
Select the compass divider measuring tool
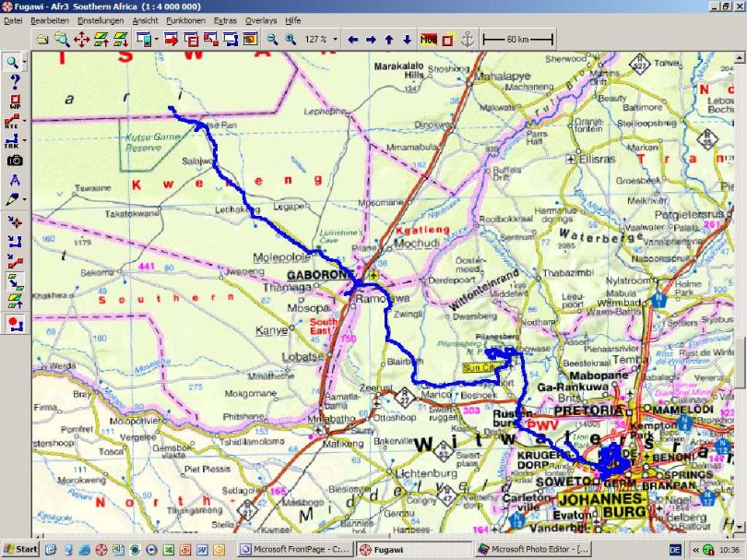[x=15, y=180]
